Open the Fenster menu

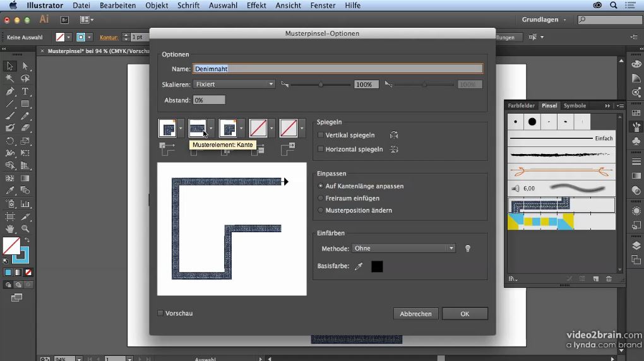(323, 5)
